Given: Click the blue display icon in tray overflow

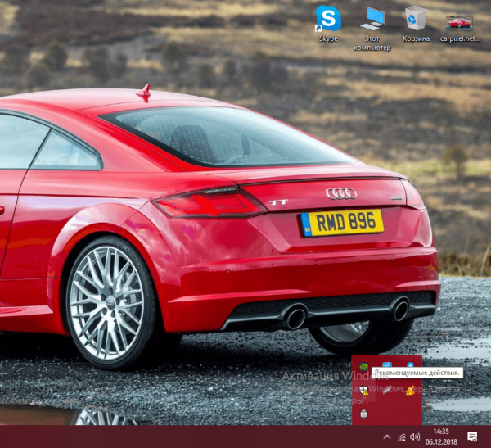Looking at the screenshot, I should 387,365.
